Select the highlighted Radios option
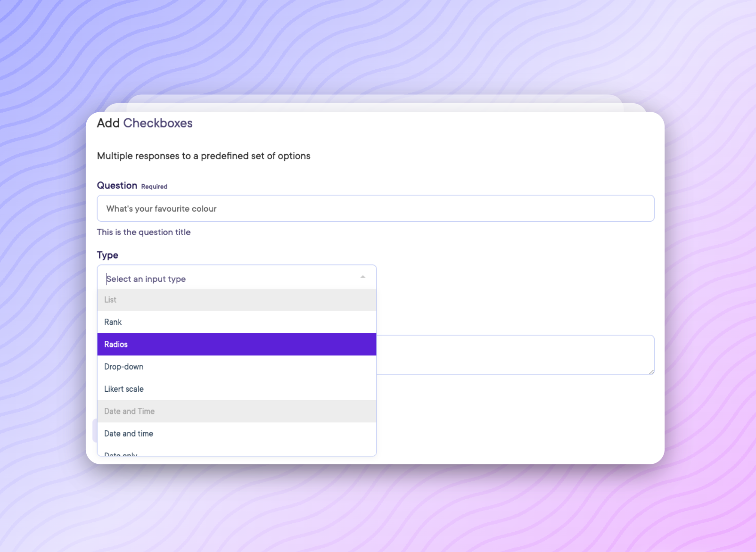The image size is (756, 552). pyautogui.click(x=237, y=344)
